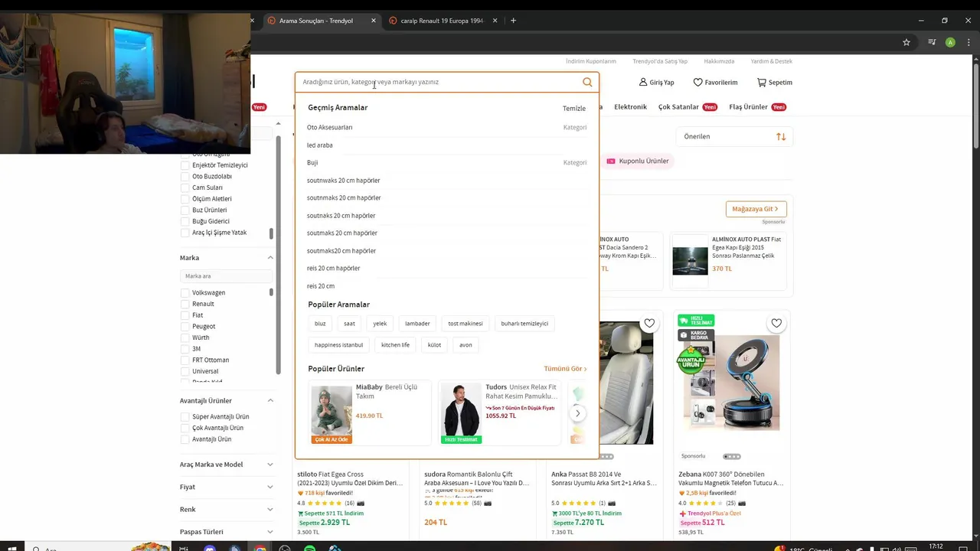980x551 pixels.
Task: Open Flaş Ürünler menu item
Action: 748,107
